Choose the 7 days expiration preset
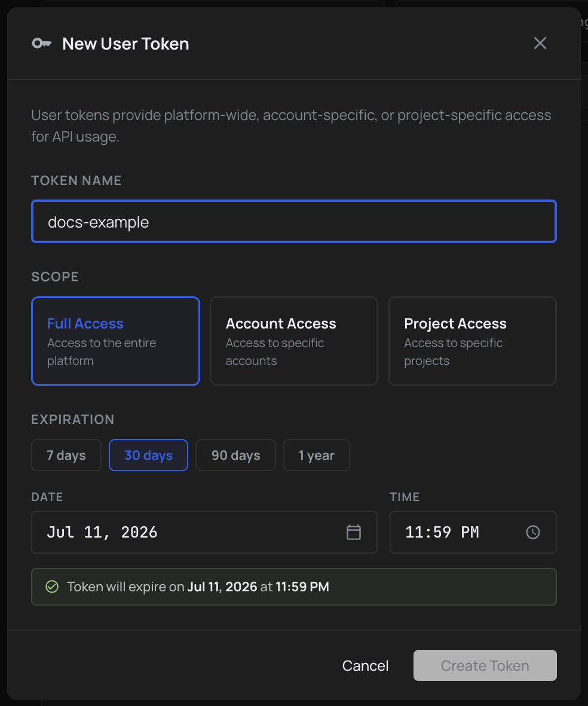 pyautogui.click(x=66, y=455)
